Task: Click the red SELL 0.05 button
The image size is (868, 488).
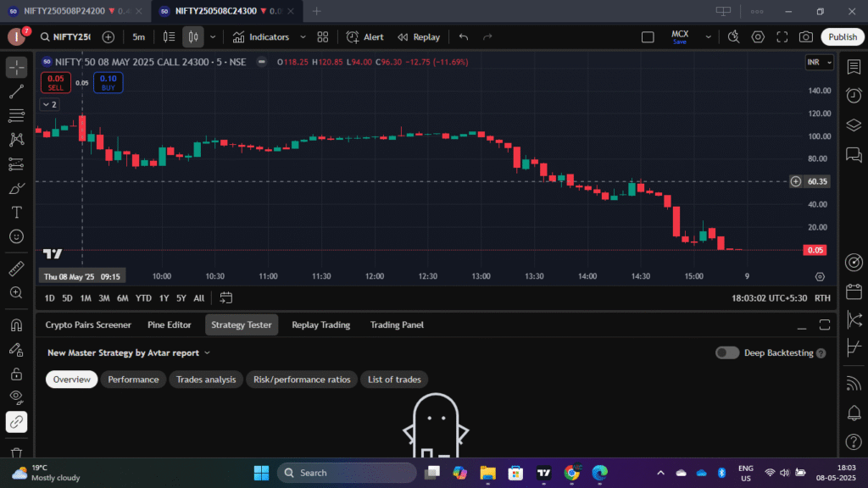Action: [x=55, y=82]
